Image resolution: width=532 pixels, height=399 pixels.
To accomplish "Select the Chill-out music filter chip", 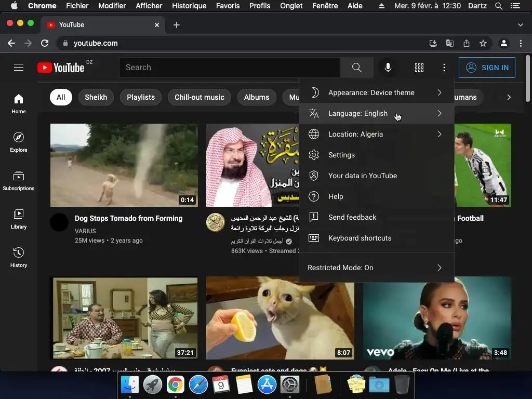I will pos(199,97).
